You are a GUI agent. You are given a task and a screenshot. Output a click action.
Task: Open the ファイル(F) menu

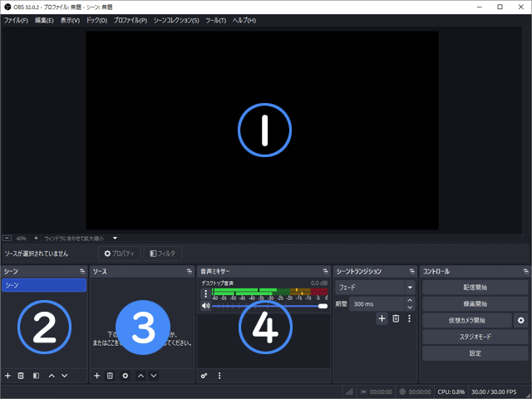pos(15,19)
